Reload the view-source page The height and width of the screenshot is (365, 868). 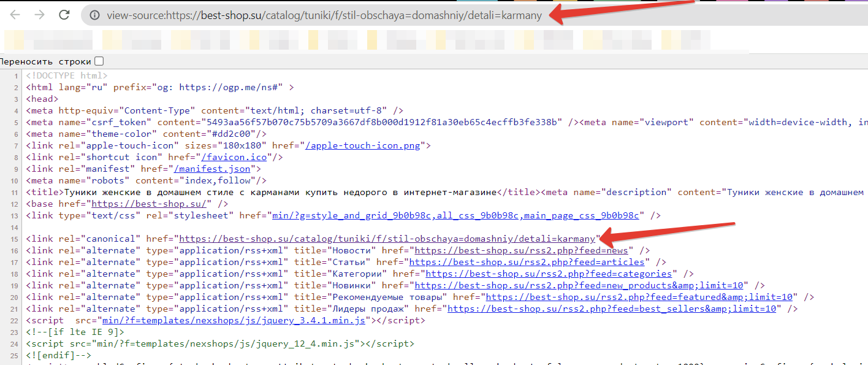[64, 15]
